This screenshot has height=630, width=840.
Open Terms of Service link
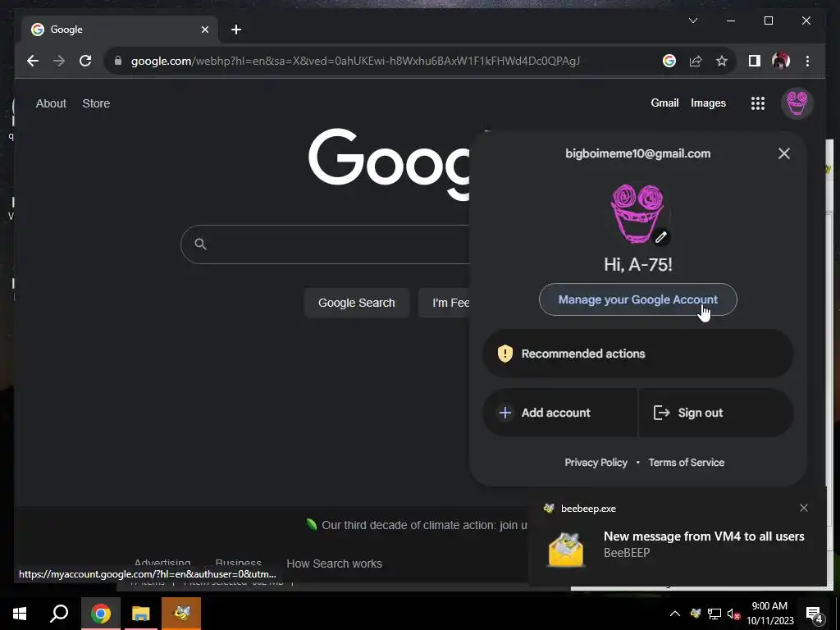point(687,463)
